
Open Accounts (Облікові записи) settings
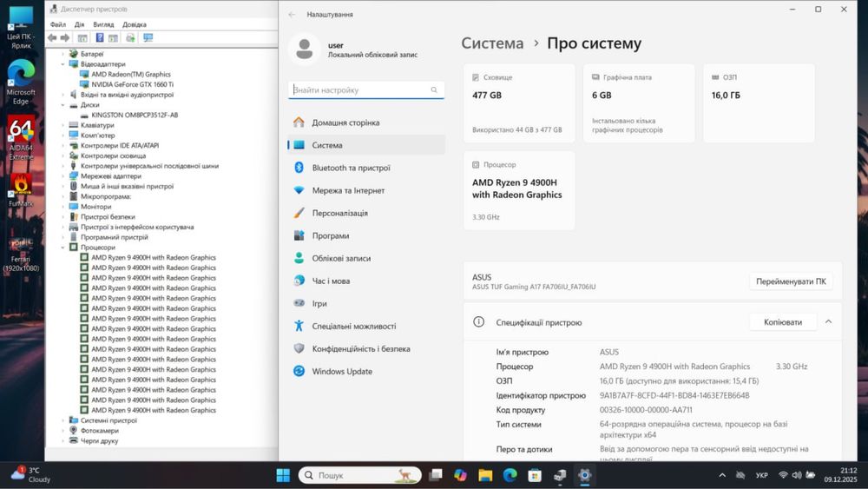tap(366, 258)
